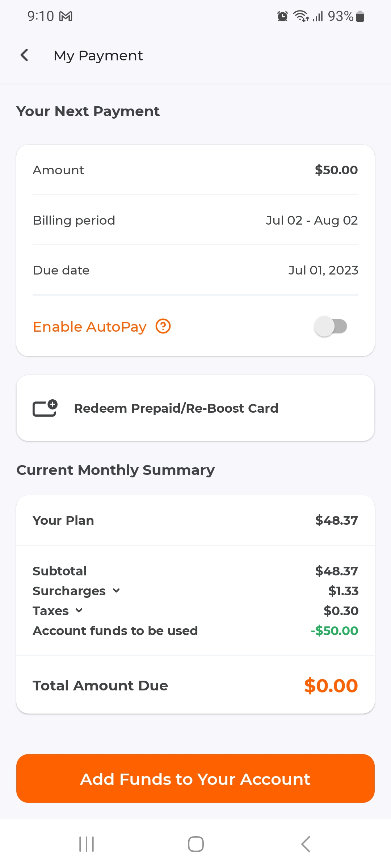The image size is (391, 868).
Task: Select the Your Plan summary row
Action: coord(195,520)
